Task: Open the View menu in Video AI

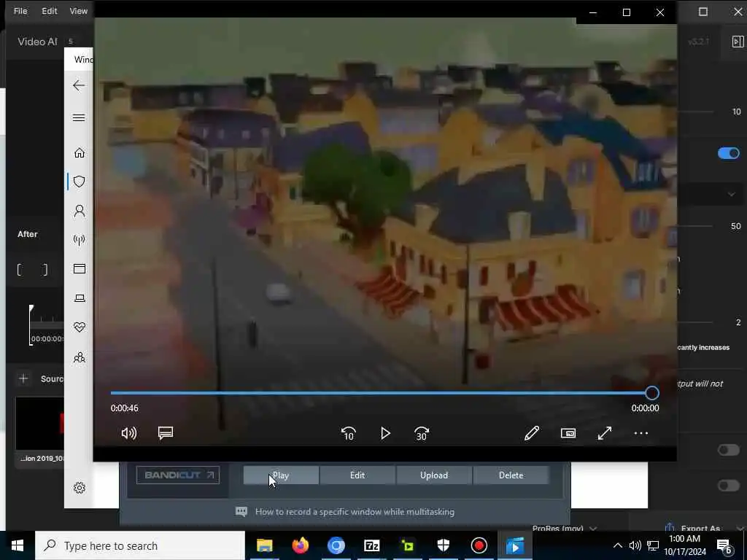Action: click(x=79, y=11)
